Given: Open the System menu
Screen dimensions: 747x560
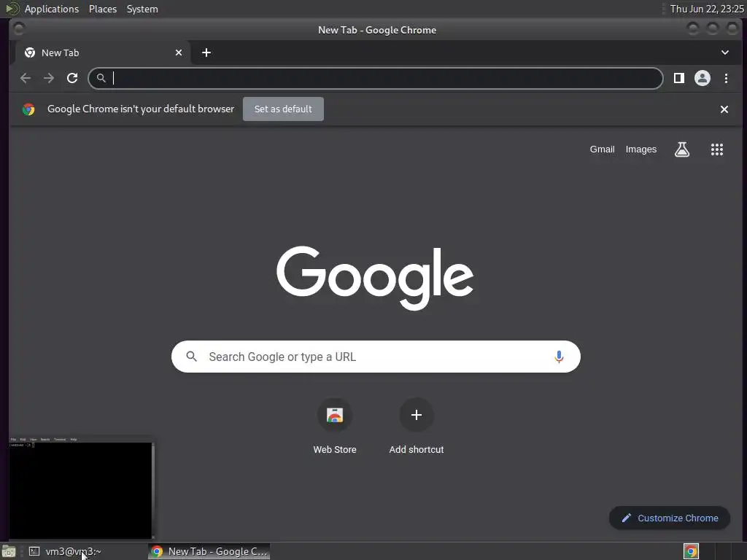Looking at the screenshot, I should click(142, 9).
